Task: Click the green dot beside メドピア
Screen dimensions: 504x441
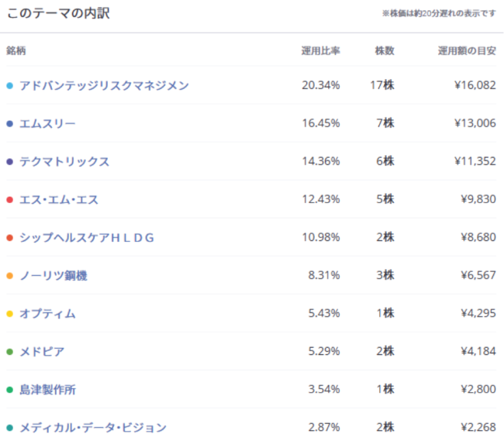Action: tap(9, 351)
